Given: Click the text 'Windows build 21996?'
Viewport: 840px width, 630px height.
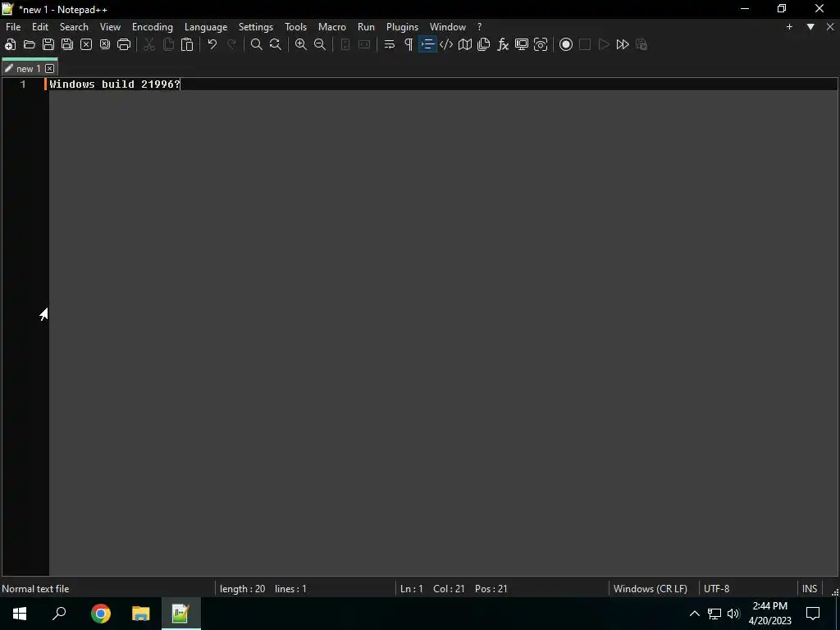Looking at the screenshot, I should pos(115,84).
